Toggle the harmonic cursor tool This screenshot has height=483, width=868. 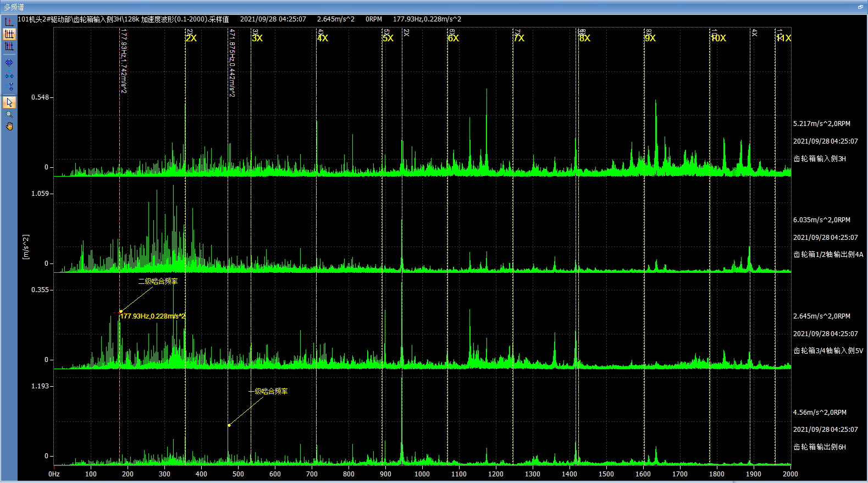click(9, 34)
